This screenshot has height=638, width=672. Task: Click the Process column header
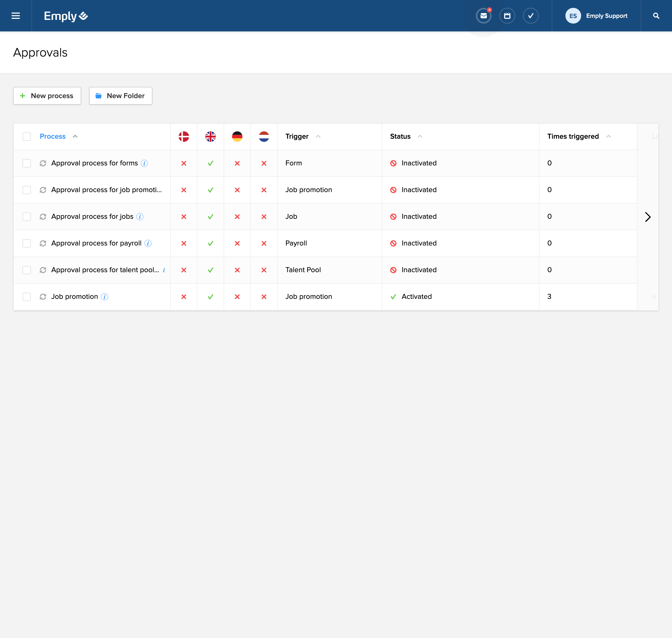[52, 136]
